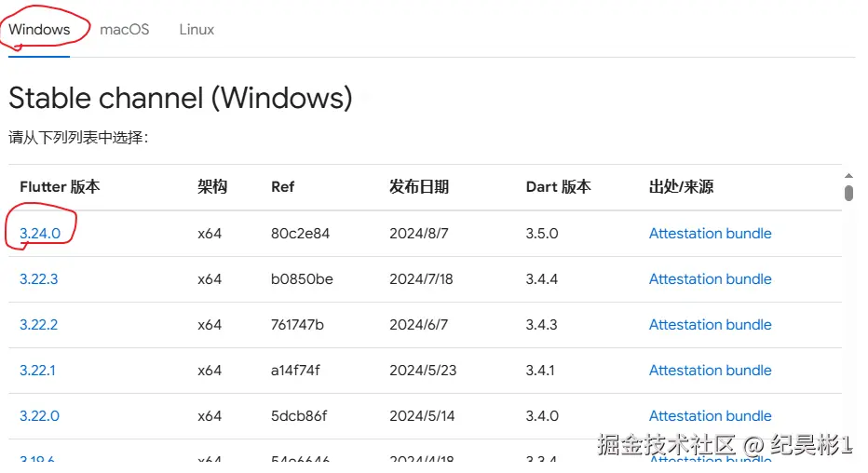The image size is (868, 473).
Task: Click the 发布日期 column header
Action: tap(419, 186)
